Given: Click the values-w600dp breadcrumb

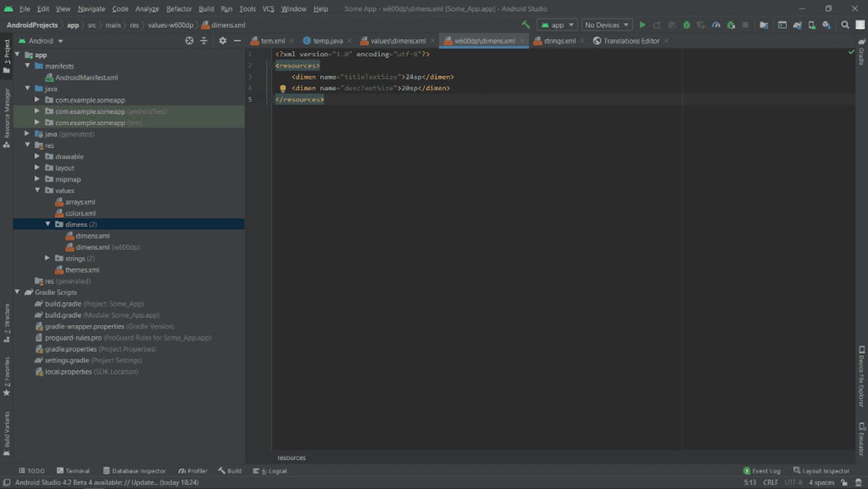Looking at the screenshot, I should pos(170,25).
